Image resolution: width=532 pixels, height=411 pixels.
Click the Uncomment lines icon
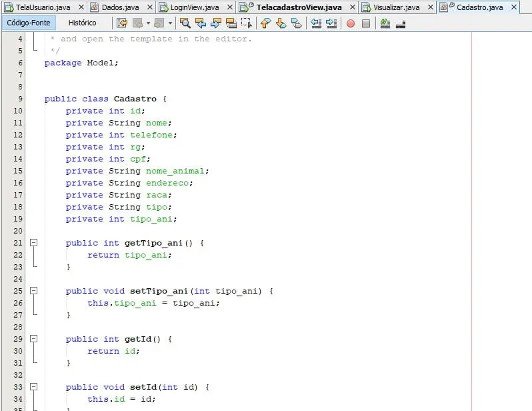point(401,23)
